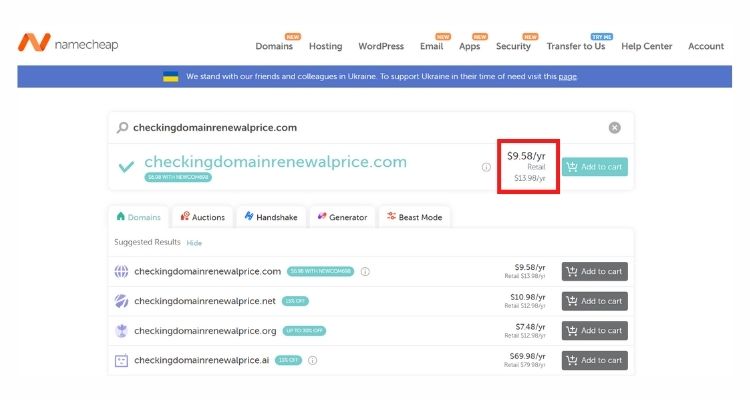Select checkingdomainrenewalprice.ai

pyautogui.click(x=202, y=360)
